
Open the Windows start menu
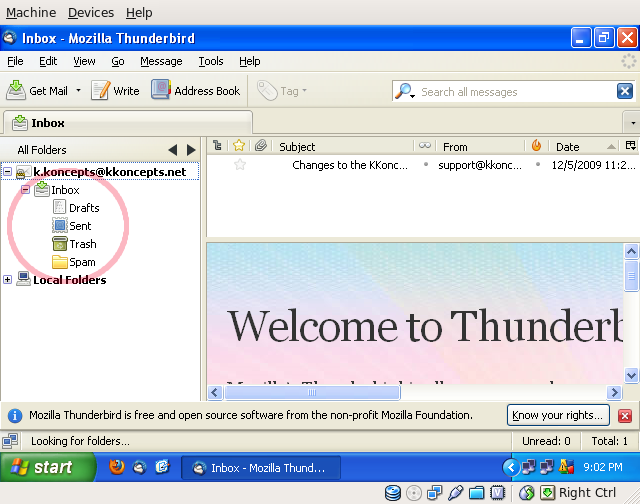pyautogui.click(x=47, y=467)
